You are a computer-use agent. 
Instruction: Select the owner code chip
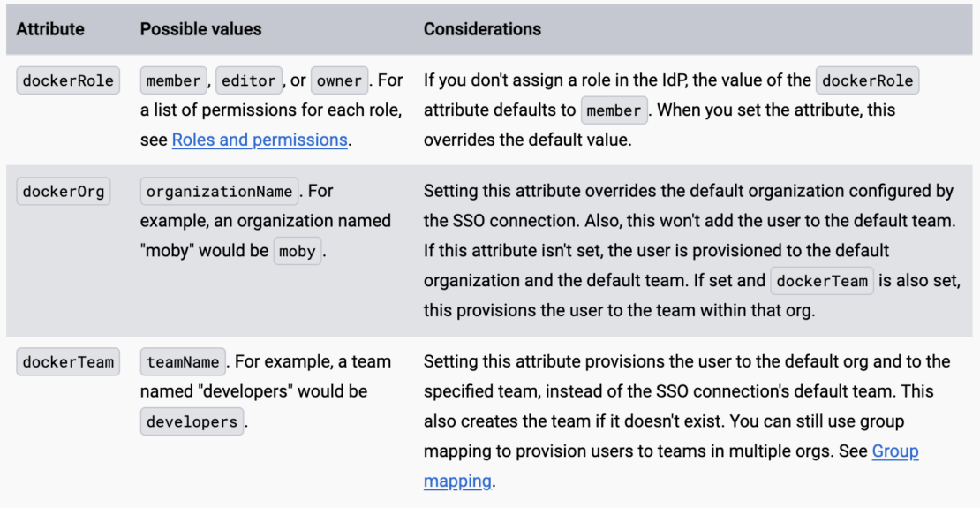(x=339, y=80)
